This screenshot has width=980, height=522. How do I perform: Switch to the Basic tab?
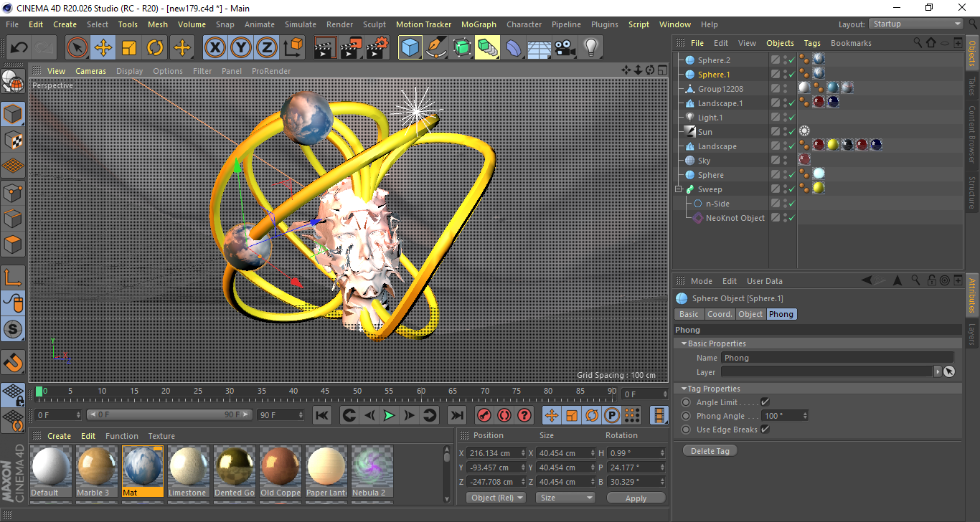tap(689, 314)
